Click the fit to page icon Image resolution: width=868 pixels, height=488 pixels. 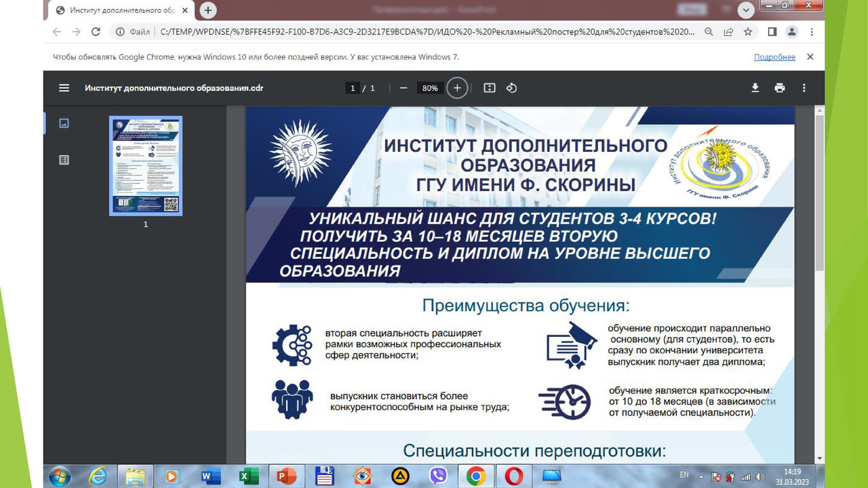pos(490,87)
